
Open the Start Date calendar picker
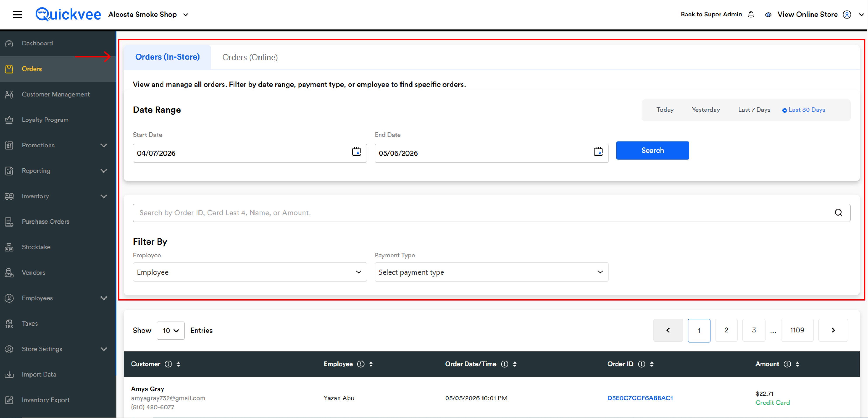(357, 152)
